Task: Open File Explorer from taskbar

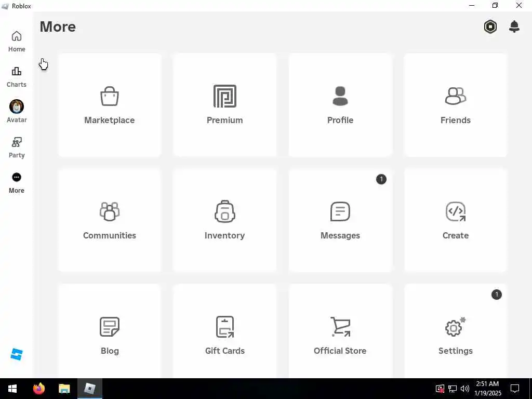Action: coord(64,389)
